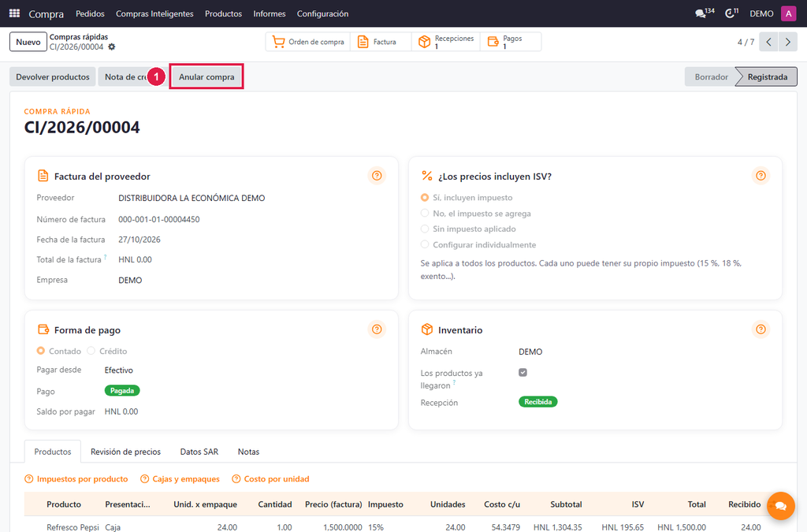
Task: Select 'No, el impuesto se agrega' option
Action: [425, 213]
